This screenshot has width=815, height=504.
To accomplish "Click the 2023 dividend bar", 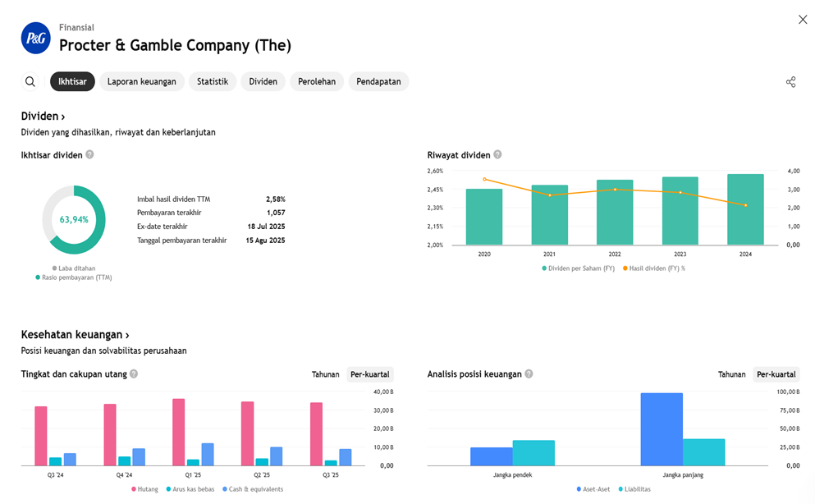I will click(680, 211).
